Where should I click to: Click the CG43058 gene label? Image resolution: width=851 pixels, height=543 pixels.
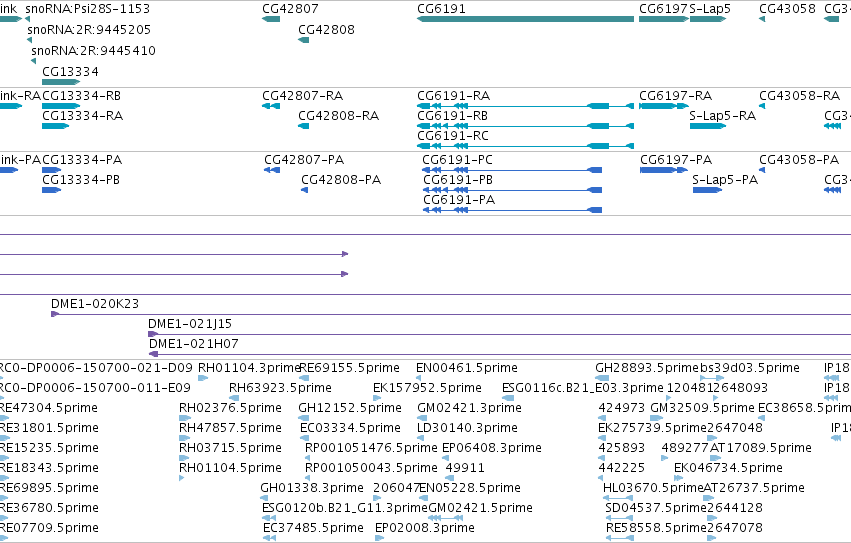[787, 9]
